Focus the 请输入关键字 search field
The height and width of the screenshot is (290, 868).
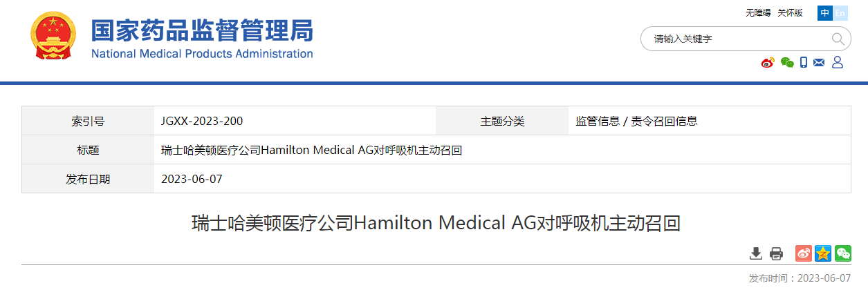click(x=737, y=39)
